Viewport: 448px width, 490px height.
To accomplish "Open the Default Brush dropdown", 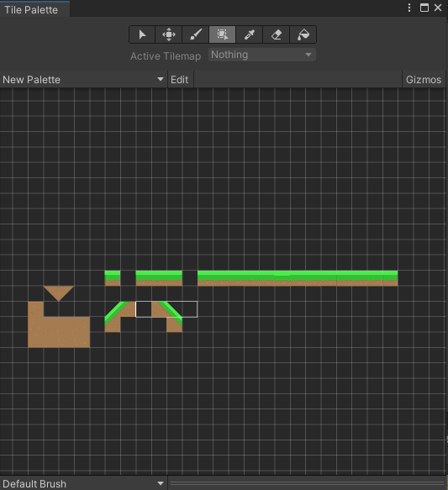I will pyautogui.click(x=83, y=483).
